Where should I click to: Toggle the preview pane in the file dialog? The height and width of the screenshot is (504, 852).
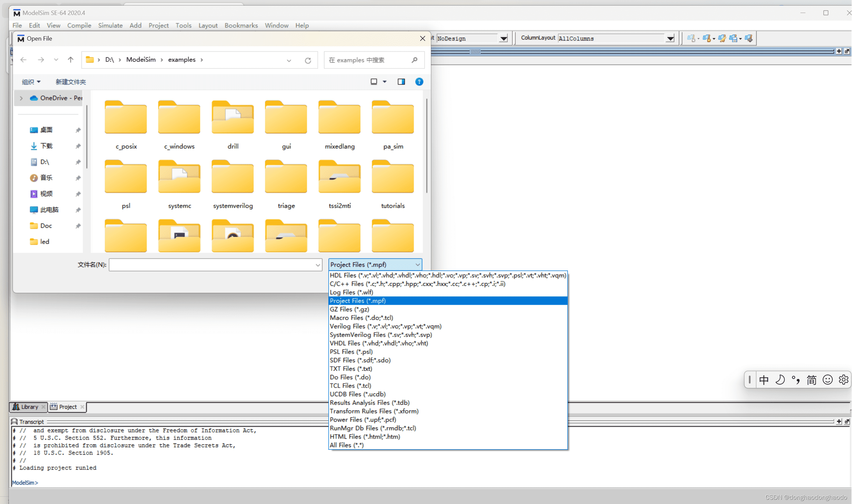401,82
